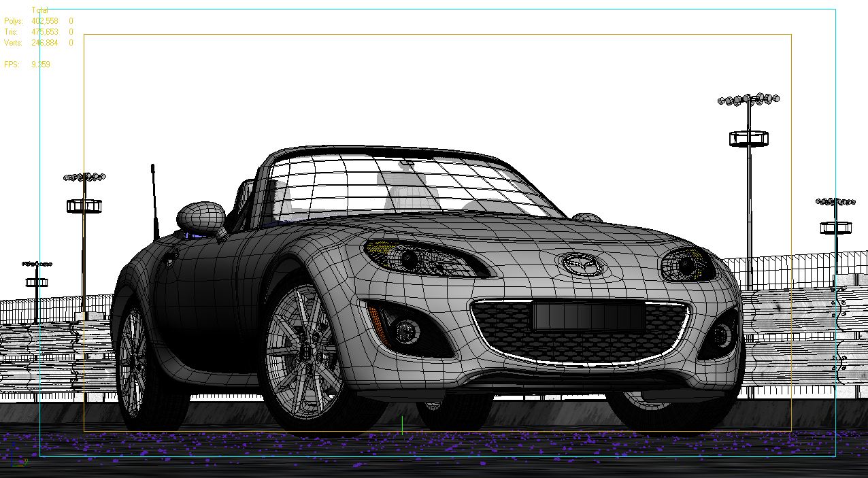Select the car's radio antenna
The height and width of the screenshot is (478, 868).
(155, 202)
